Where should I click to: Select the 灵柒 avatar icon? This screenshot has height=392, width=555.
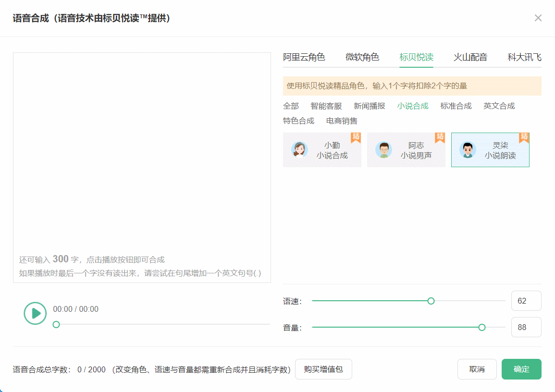point(468,150)
